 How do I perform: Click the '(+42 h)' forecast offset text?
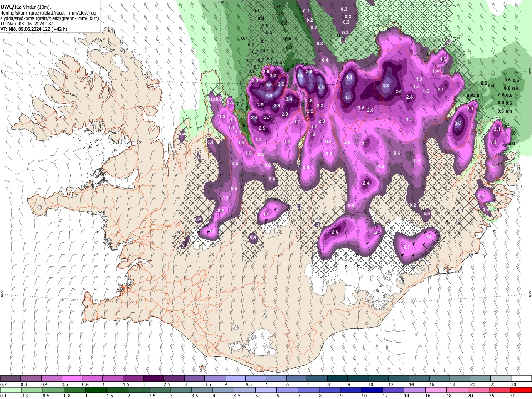(60, 29)
